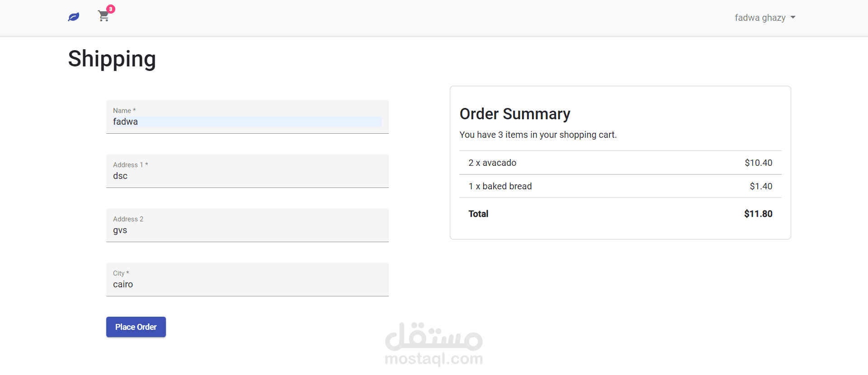Open the shopping cart icon
This screenshot has width=868, height=375.
[104, 17]
